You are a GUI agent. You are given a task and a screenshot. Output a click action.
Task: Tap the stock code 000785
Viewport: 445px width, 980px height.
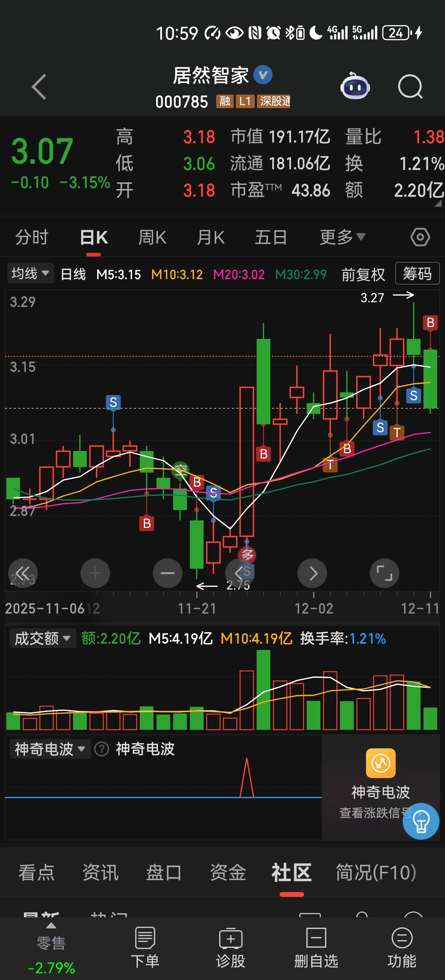(x=182, y=102)
